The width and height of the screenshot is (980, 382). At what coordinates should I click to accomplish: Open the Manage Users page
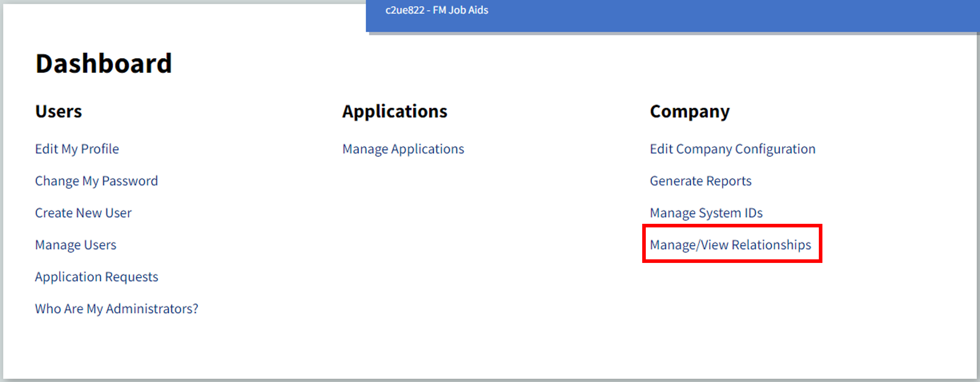pyautogui.click(x=76, y=245)
